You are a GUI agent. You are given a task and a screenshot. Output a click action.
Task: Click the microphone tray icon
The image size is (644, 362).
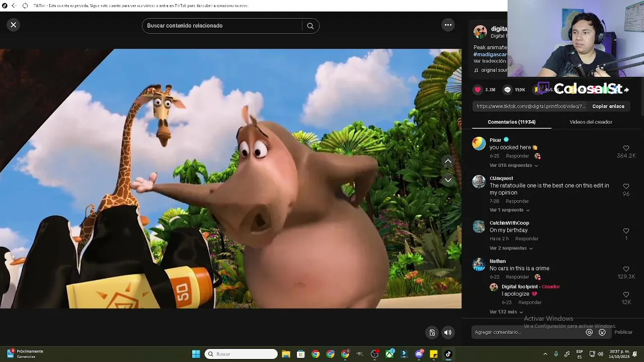pos(556,354)
